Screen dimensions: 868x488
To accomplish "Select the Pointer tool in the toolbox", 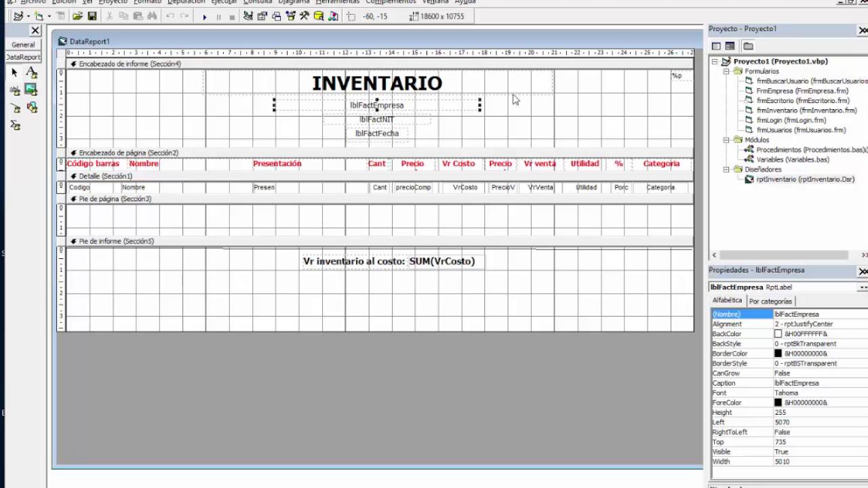I will [15, 73].
